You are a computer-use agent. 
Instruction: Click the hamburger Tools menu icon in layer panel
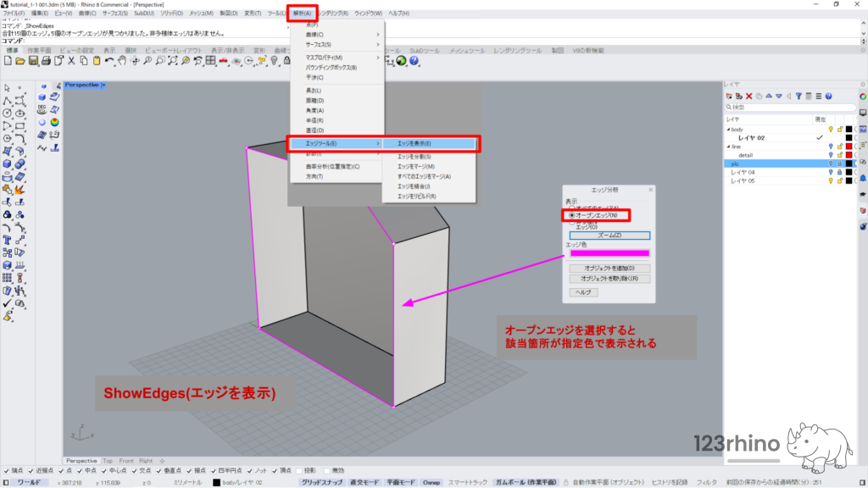coord(819,97)
